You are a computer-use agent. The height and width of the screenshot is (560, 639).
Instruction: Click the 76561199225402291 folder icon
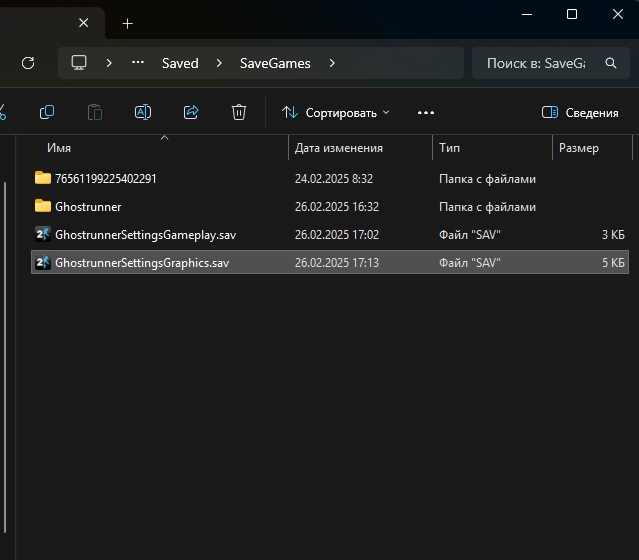(x=43, y=178)
